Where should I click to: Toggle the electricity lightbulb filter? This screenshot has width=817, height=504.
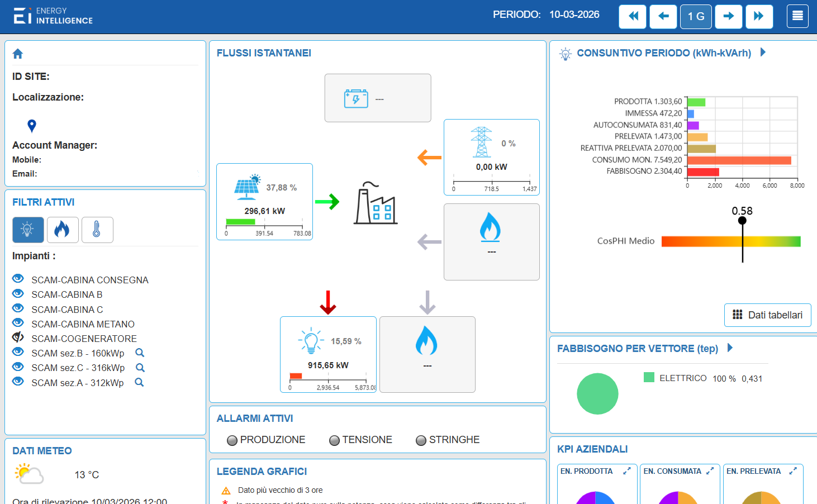tap(28, 230)
